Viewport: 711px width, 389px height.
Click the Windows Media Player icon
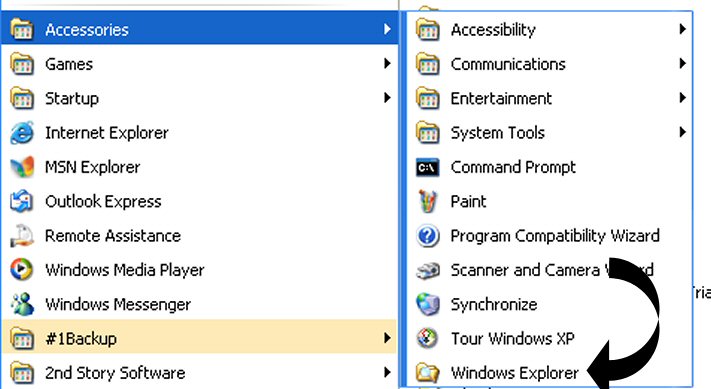click(x=22, y=270)
